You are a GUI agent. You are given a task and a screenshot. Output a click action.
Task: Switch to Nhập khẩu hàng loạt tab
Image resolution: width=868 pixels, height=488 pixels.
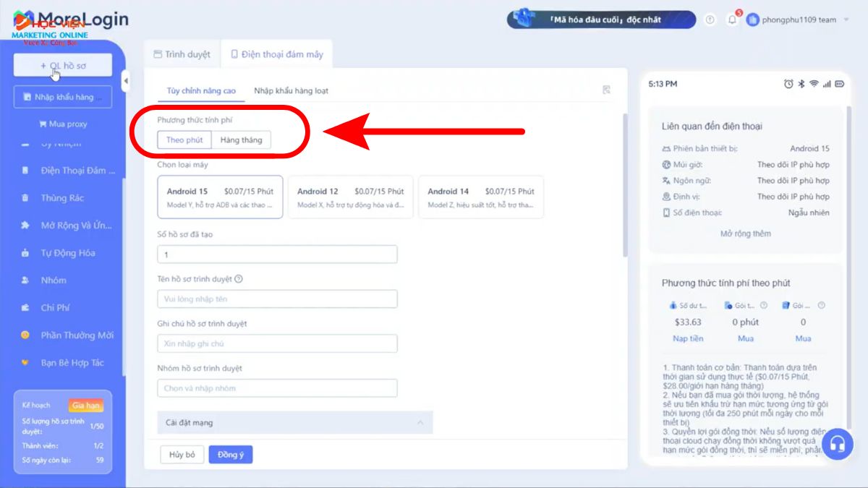pyautogui.click(x=291, y=90)
